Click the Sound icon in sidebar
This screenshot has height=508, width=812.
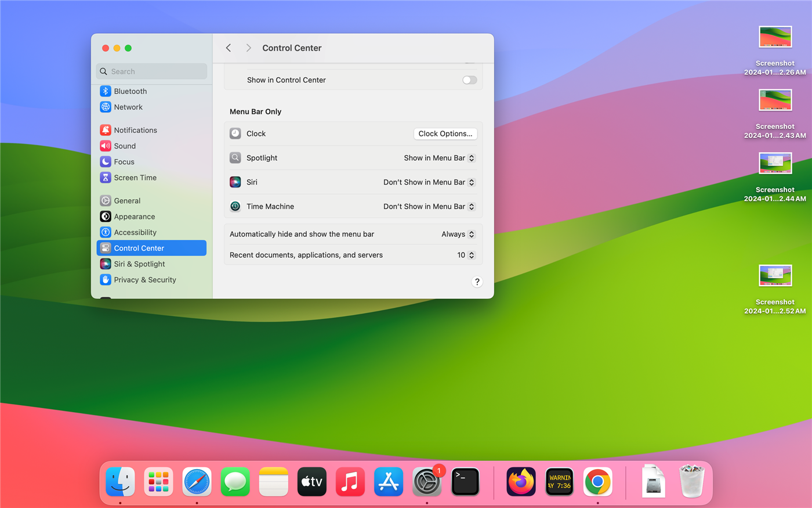click(106, 146)
